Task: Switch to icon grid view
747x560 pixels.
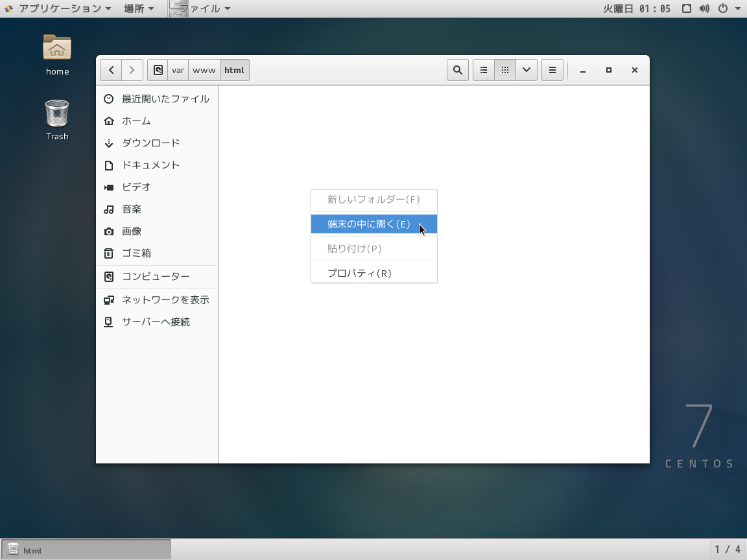Action: pos(505,70)
